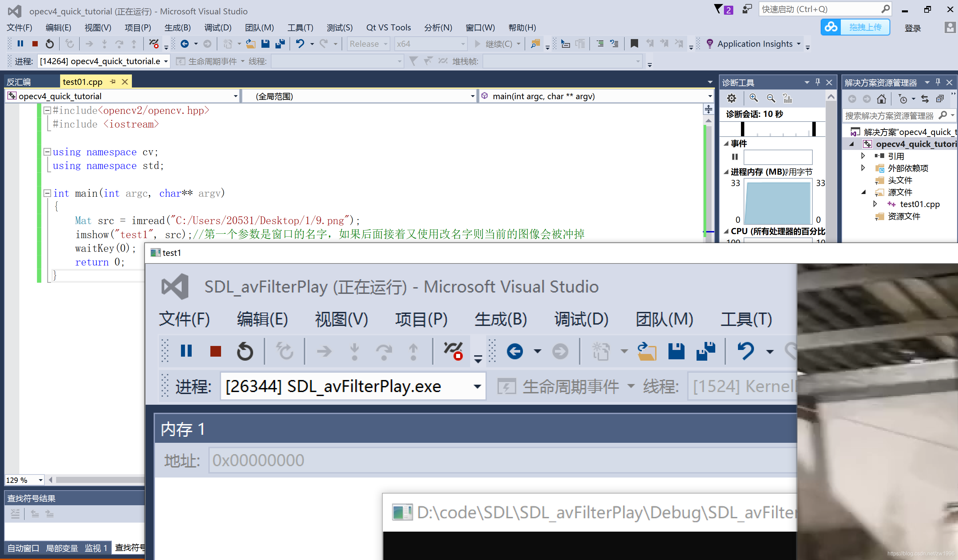Image resolution: width=958 pixels, height=560 pixels.
Task: Pause the events track in diagnostics
Action: pyautogui.click(x=735, y=157)
